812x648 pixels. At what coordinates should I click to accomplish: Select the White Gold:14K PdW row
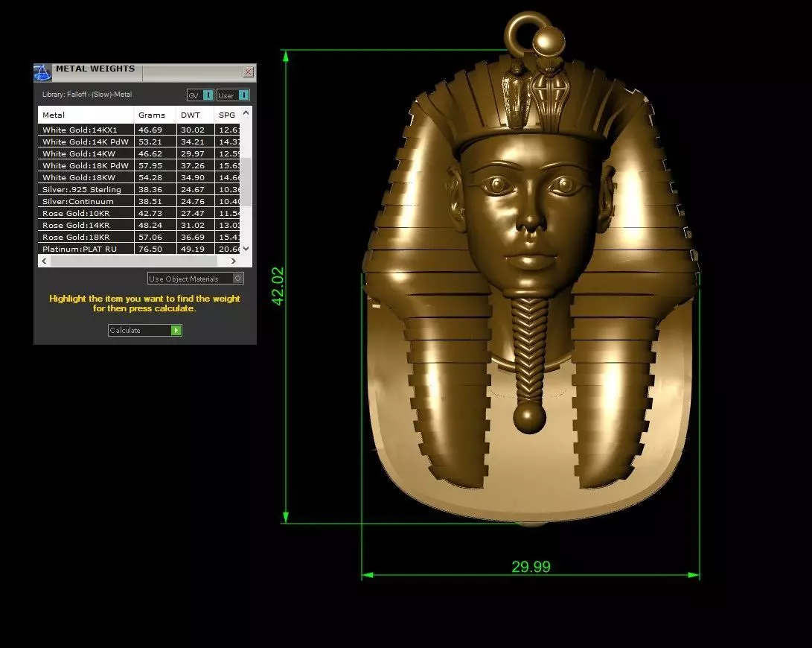[x=139, y=142]
